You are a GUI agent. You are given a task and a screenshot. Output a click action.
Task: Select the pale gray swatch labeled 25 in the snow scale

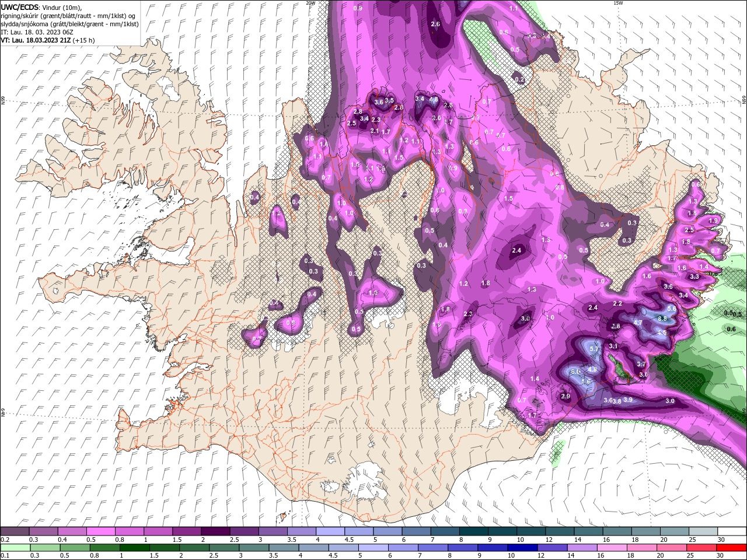pyautogui.click(x=703, y=531)
